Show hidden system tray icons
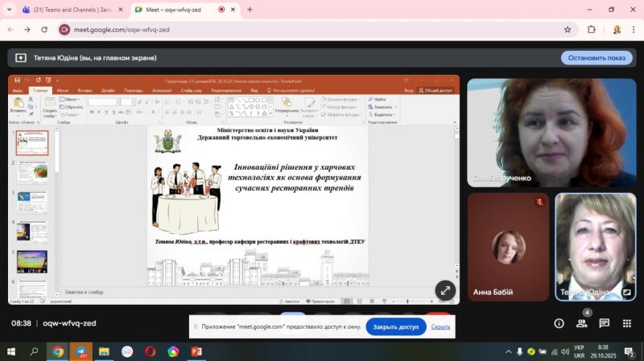 click(508, 351)
